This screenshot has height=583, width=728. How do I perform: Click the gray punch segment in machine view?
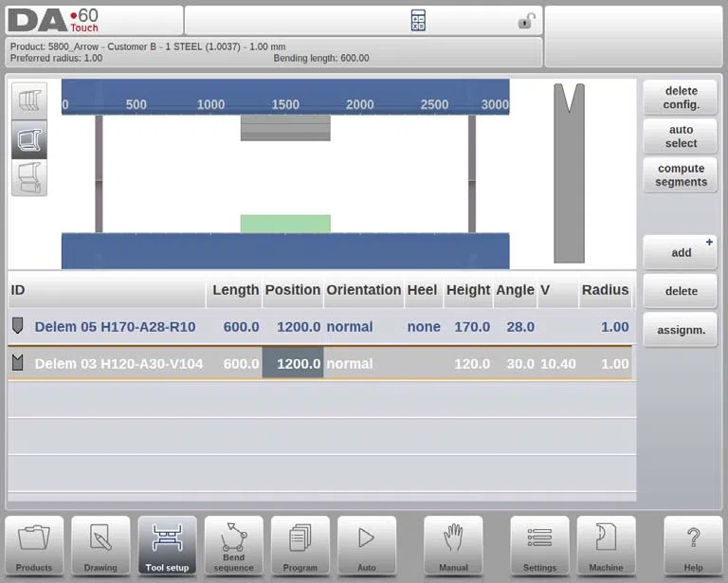pyautogui.click(x=285, y=128)
